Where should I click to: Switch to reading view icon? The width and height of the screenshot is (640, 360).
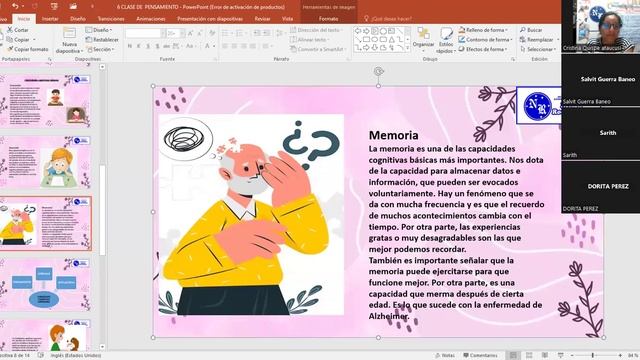[x=545, y=356]
